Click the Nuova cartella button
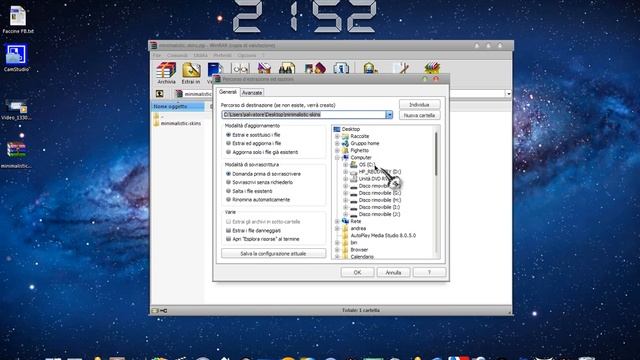The height and width of the screenshot is (360, 640). pyautogui.click(x=419, y=116)
